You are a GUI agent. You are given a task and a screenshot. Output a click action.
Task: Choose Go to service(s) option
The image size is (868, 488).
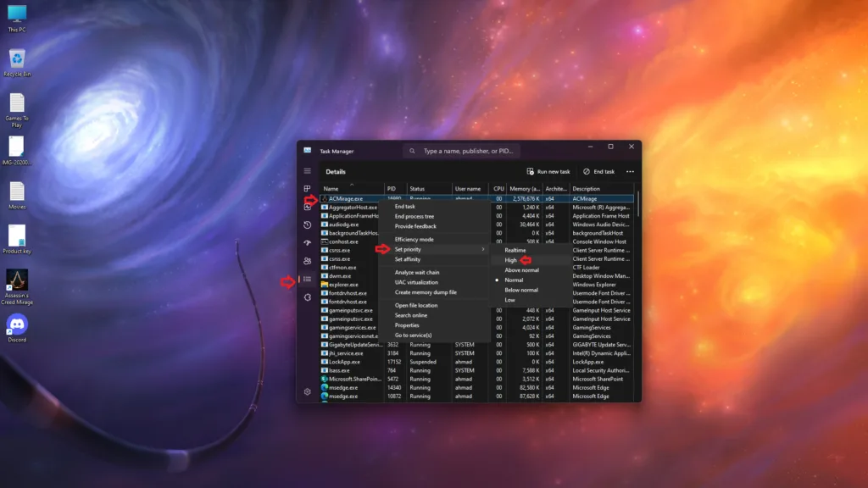[435, 335]
